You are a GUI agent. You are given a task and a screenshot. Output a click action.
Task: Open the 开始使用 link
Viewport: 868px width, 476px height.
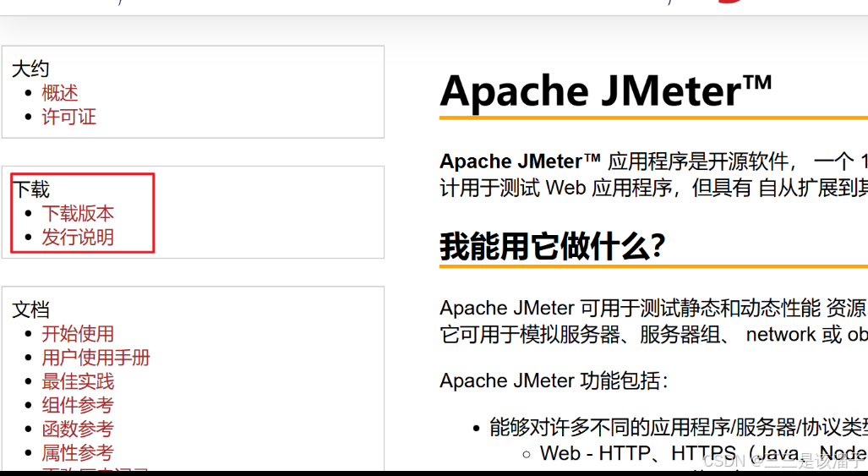click(x=78, y=334)
